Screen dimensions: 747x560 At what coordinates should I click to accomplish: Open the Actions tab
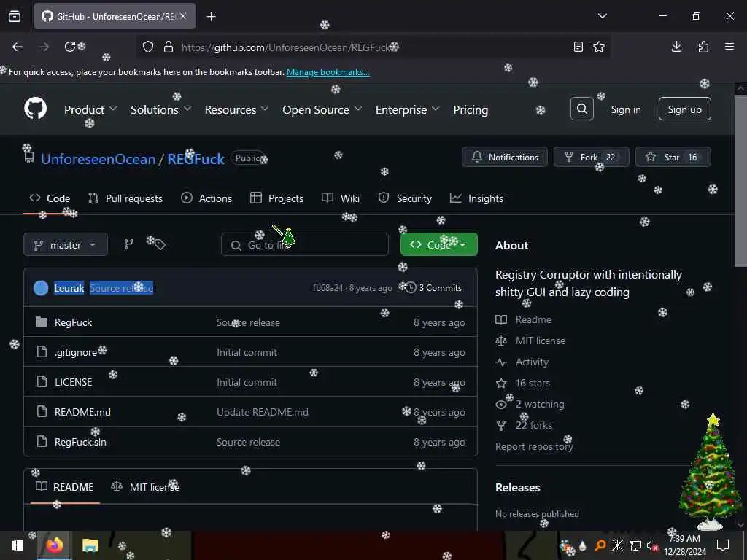[x=206, y=198]
